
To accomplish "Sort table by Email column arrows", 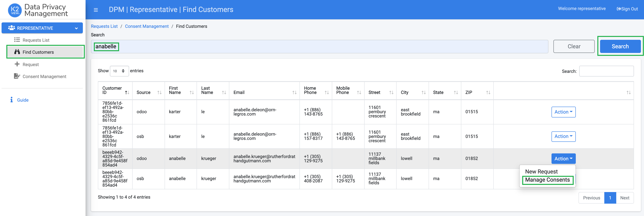I will tap(294, 93).
